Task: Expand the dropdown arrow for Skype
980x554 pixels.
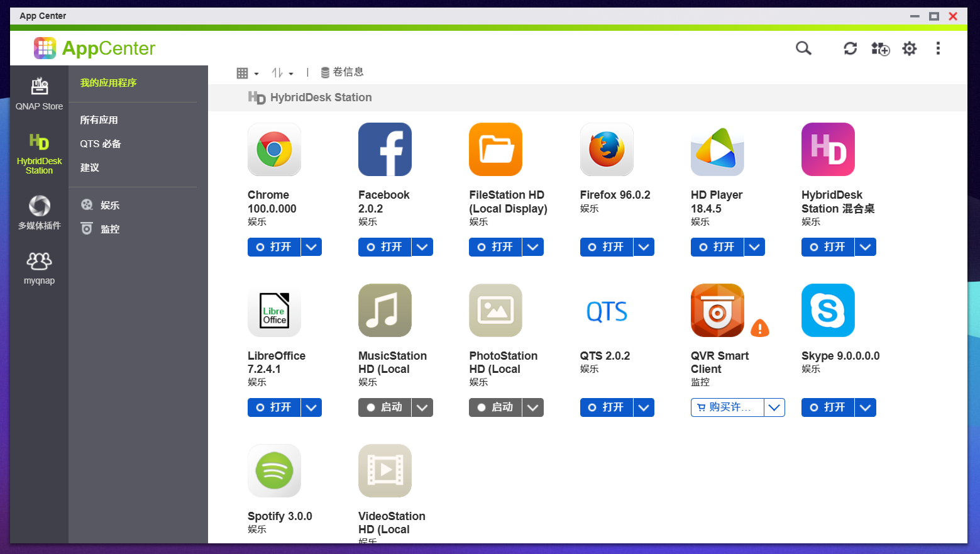Action: click(x=865, y=407)
